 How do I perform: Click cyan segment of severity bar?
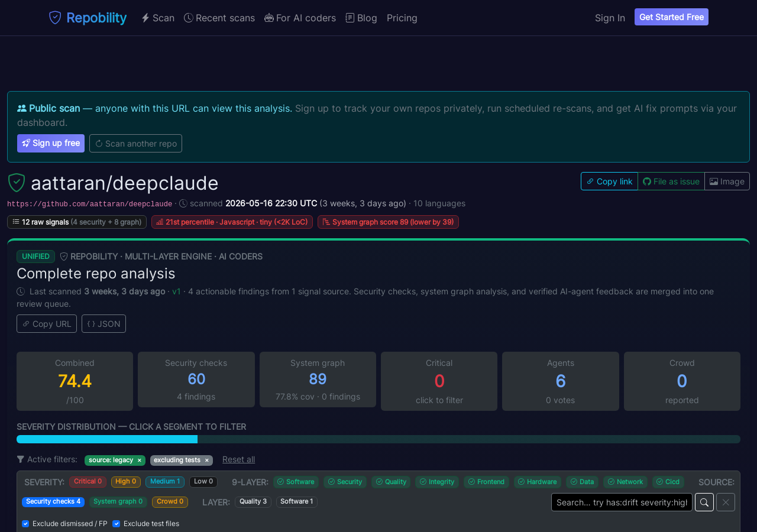point(107,439)
